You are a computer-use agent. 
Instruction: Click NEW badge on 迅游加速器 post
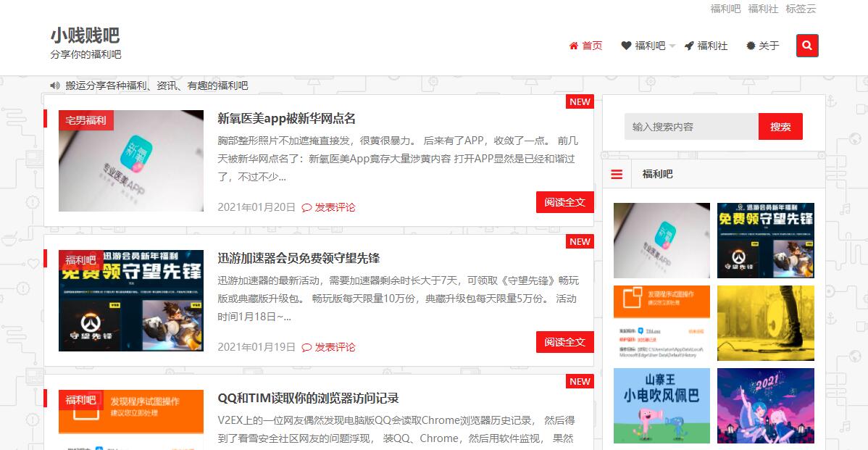(580, 242)
